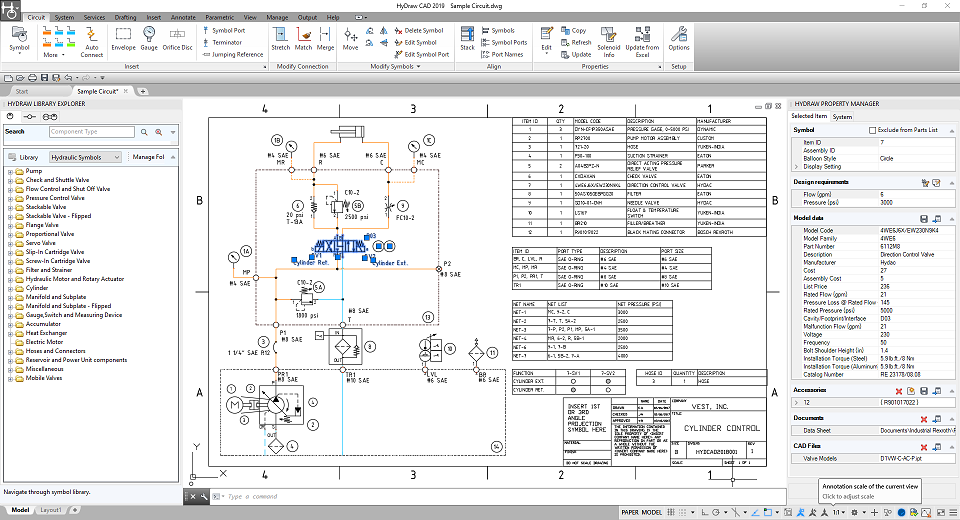Open Solenoid Info

(x=609, y=40)
